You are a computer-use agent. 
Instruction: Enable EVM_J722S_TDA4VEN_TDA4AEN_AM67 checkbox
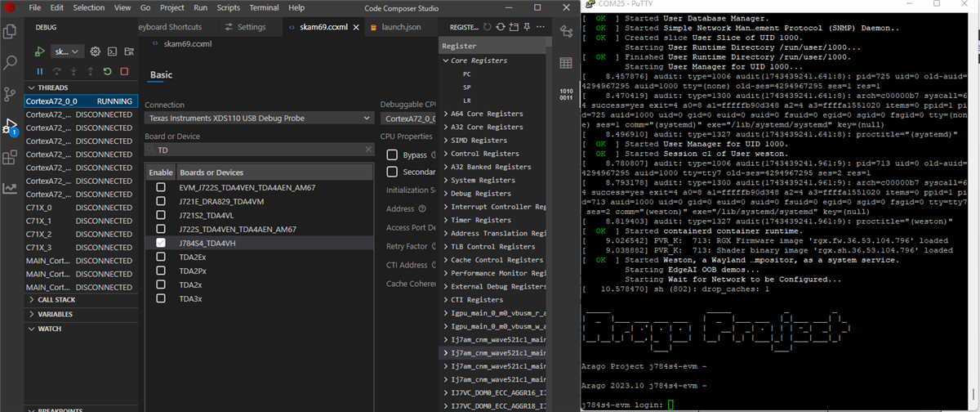(x=161, y=188)
